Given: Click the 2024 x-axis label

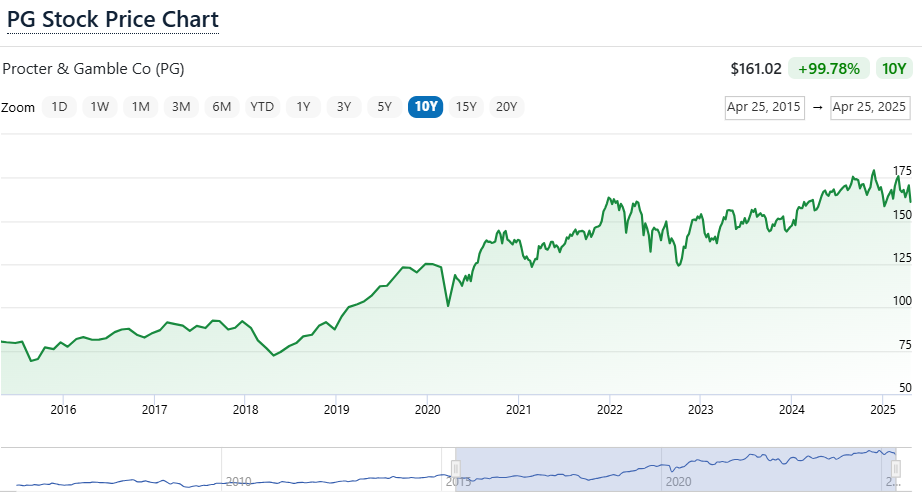Looking at the screenshot, I should click(791, 410).
